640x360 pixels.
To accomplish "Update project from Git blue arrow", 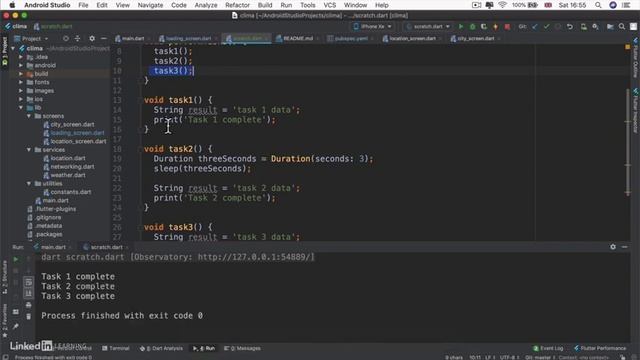I will (535, 27).
